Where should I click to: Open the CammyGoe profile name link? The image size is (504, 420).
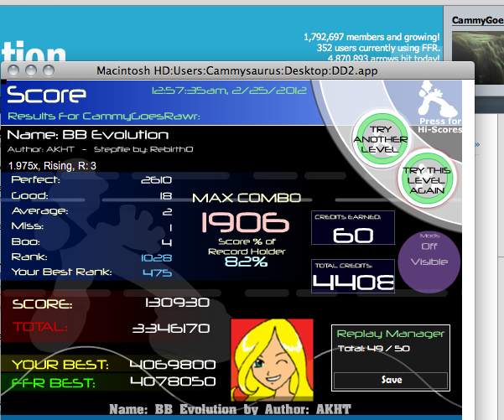tap(477, 21)
